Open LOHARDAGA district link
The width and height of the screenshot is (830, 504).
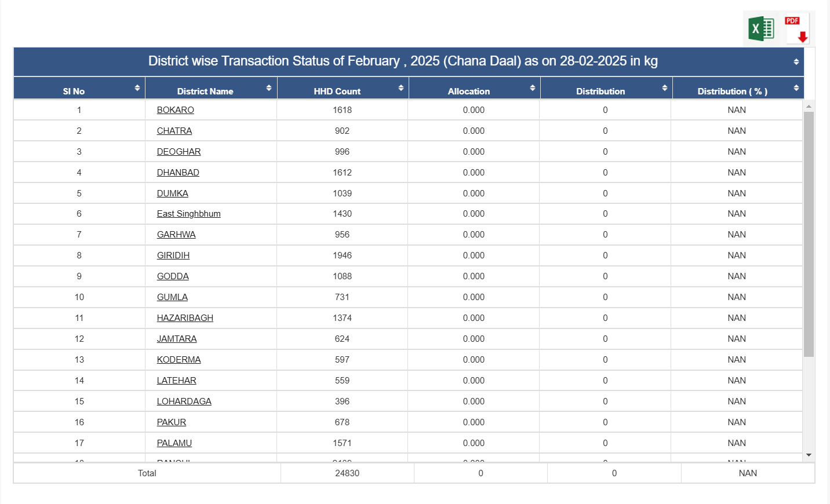[x=184, y=401]
